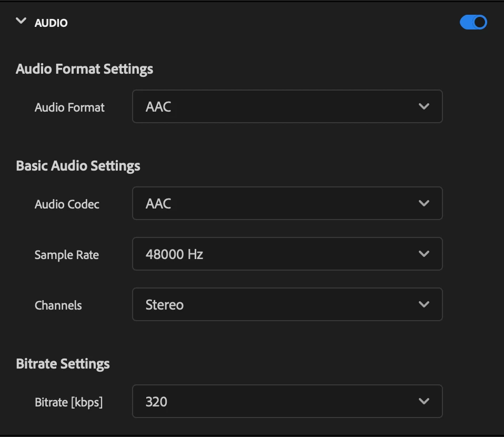Screen dimensions: 504x437
Task: Click the arrow icon on Bitrate dropdown
Action: tap(424, 401)
